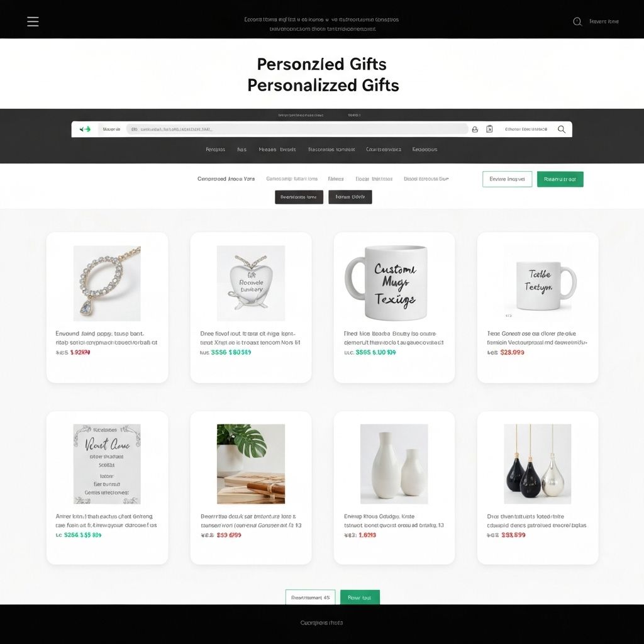Click the green arrow icon in the search bar
This screenshot has width=644, height=644.
85,129
